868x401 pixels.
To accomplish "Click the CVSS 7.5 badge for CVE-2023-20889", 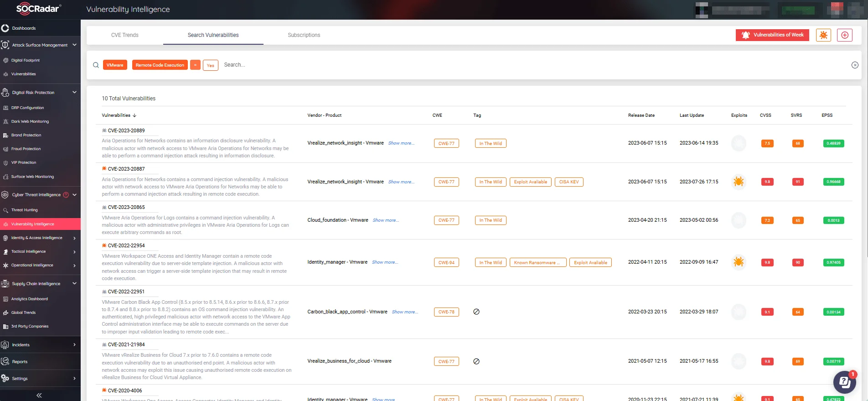I will coord(767,143).
